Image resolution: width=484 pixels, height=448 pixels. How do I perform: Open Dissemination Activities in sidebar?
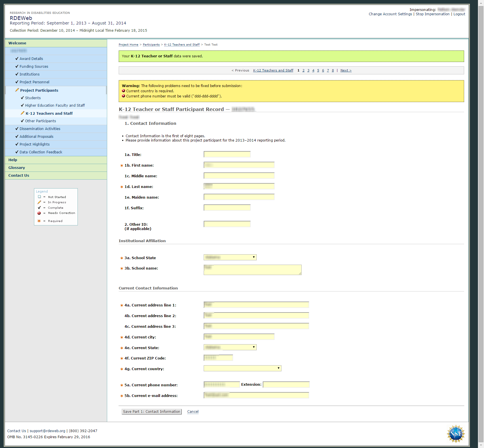click(40, 129)
